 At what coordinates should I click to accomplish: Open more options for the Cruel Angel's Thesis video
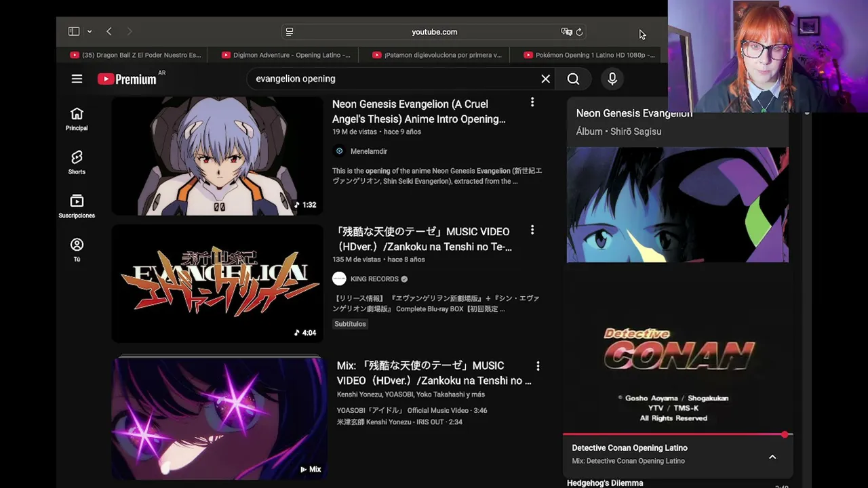[x=532, y=102]
